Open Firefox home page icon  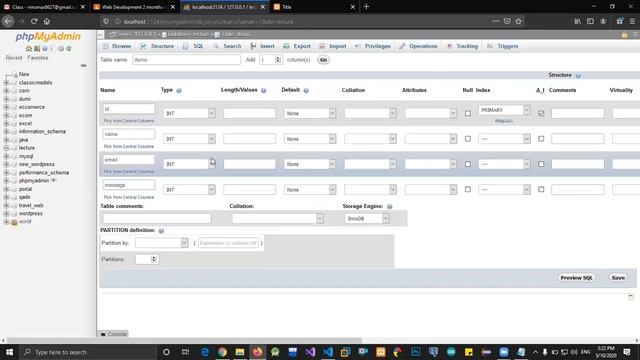(x=47, y=21)
